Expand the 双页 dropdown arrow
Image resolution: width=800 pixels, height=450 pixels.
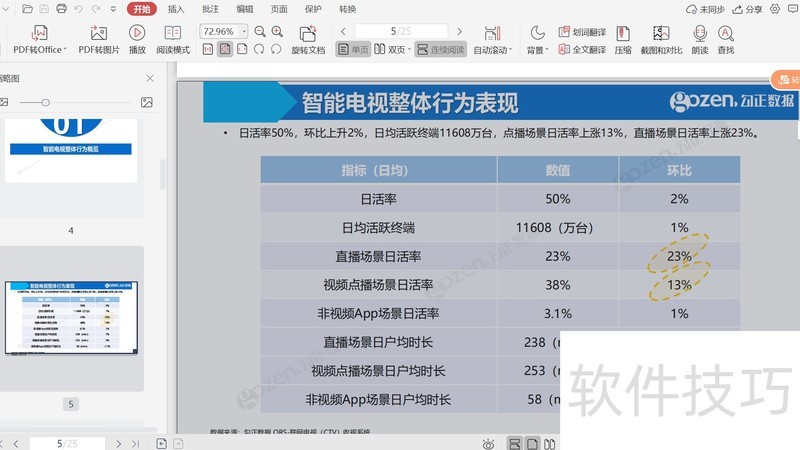409,49
